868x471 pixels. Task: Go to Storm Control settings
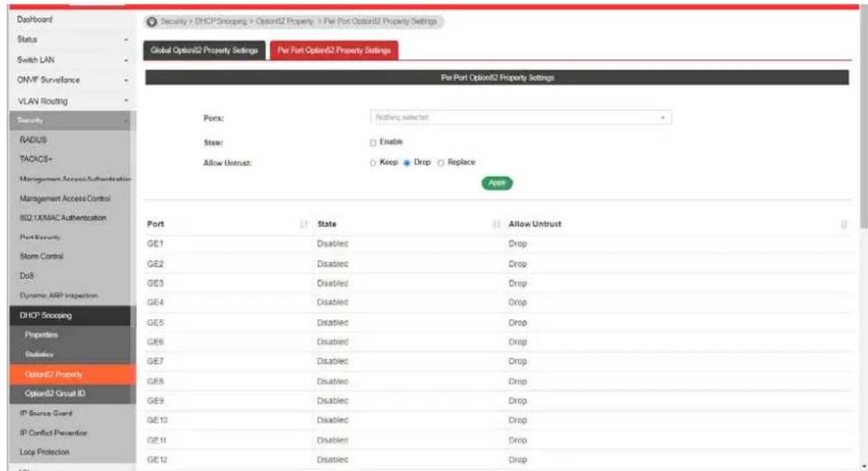coord(42,257)
